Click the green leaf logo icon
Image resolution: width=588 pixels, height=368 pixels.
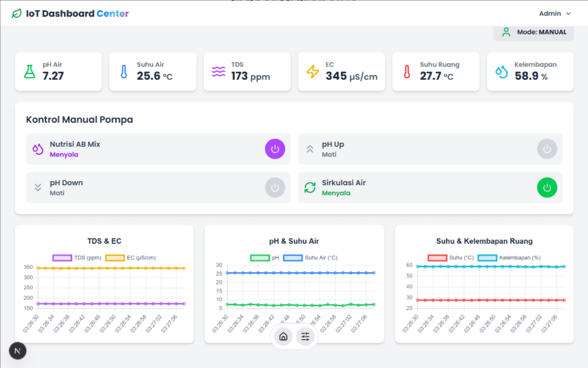(16, 13)
